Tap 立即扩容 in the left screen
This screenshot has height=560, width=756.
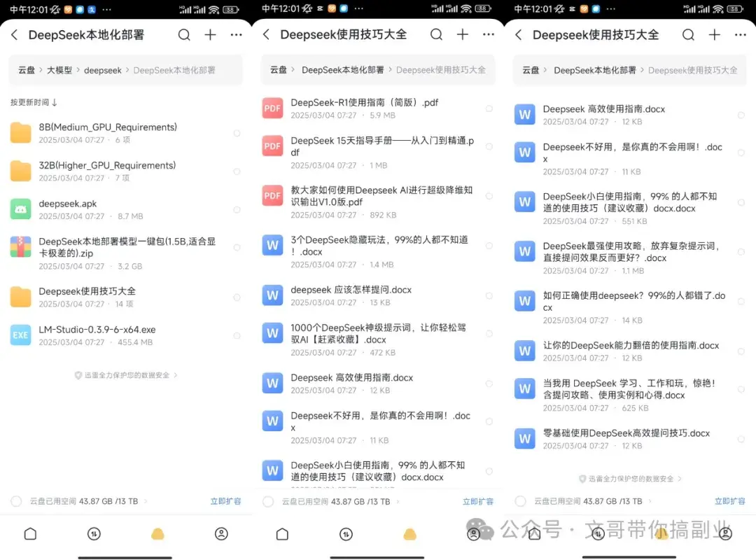coord(225,501)
